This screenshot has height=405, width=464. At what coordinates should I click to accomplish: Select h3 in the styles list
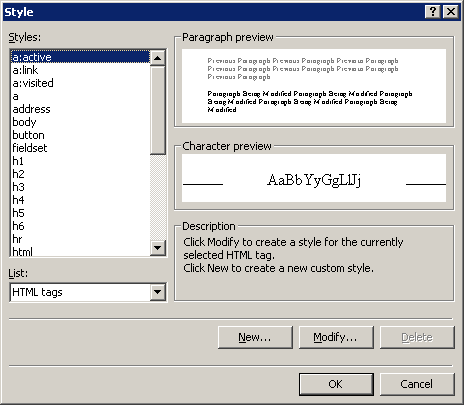point(80,187)
